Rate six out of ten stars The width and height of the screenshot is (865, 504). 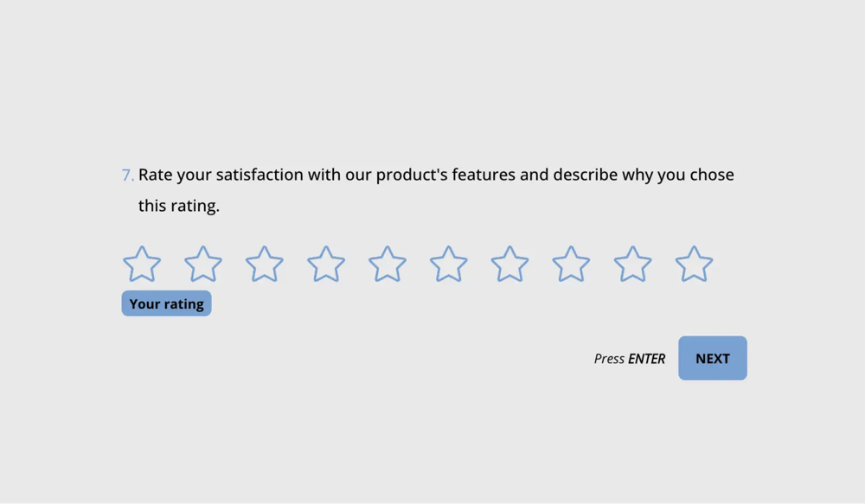(x=449, y=265)
